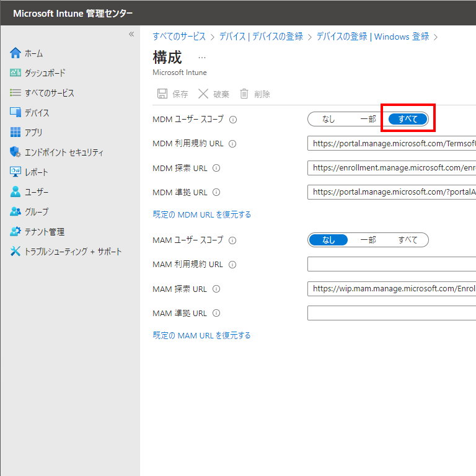Click the トラブルシューティング wrench icon
Screen dimensions: 476x476
15,251
